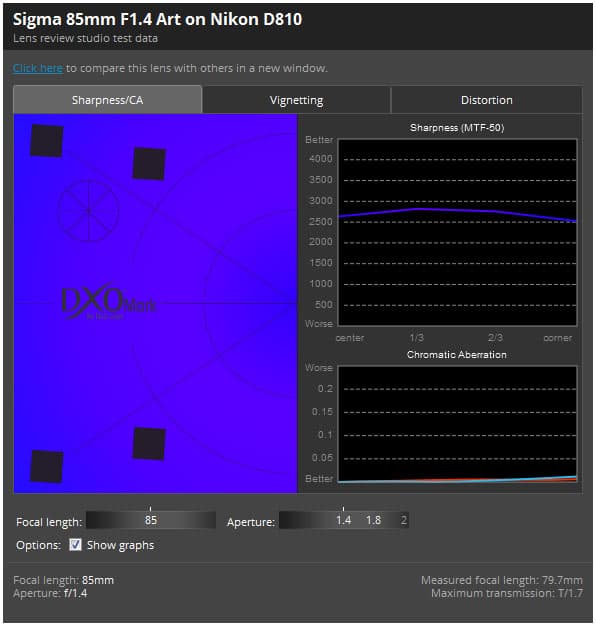596x625 pixels.
Task: Click the 'Focal length: 85mm' footer text
Action: [63, 580]
